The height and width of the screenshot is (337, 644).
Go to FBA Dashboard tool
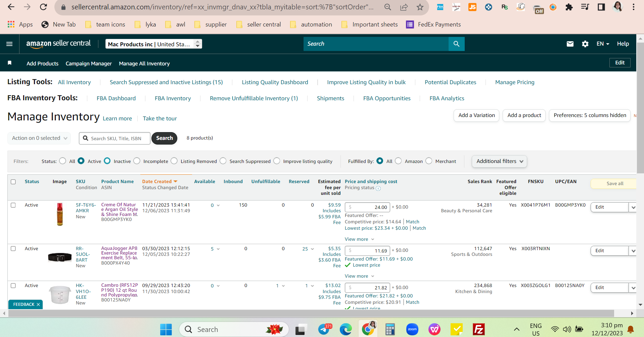[116, 98]
